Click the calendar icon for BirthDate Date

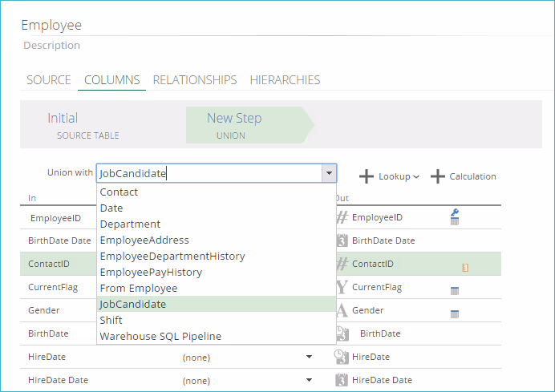pyautogui.click(x=342, y=240)
